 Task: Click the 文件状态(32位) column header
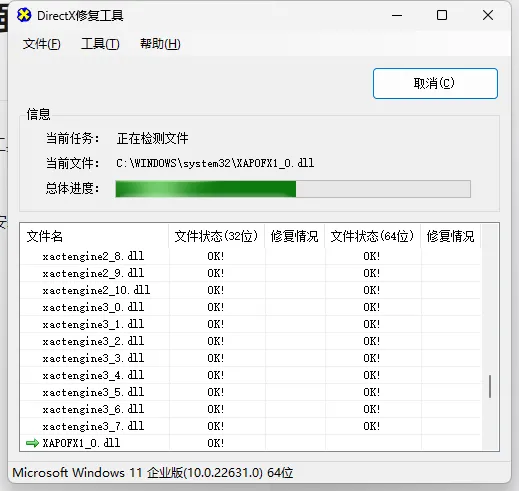click(217, 236)
